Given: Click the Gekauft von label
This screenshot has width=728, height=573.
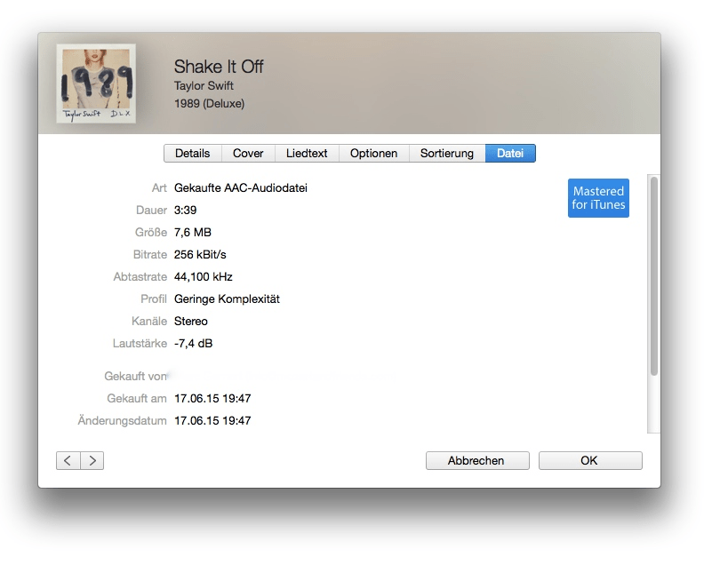Looking at the screenshot, I should 136,377.
